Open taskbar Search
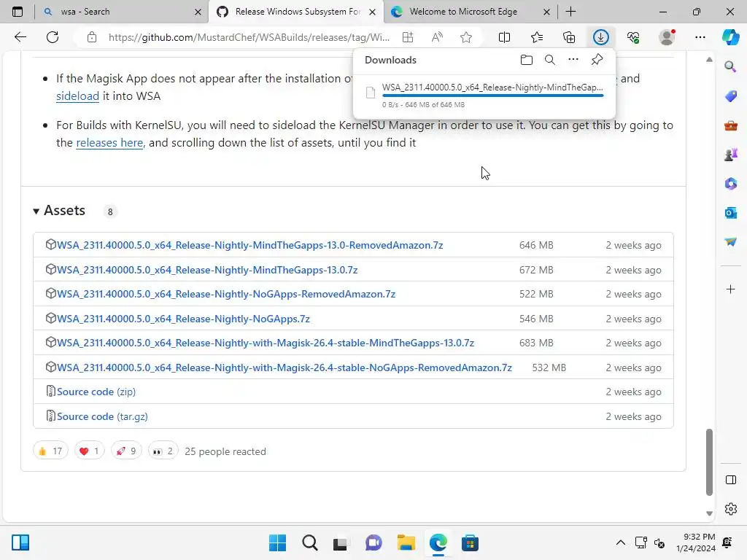 click(309, 542)
